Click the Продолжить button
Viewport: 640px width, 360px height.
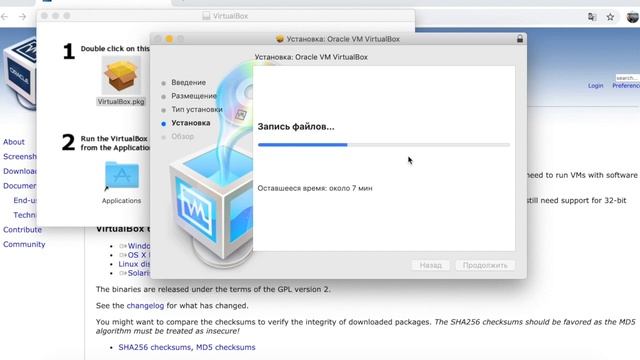pos(485,265)
